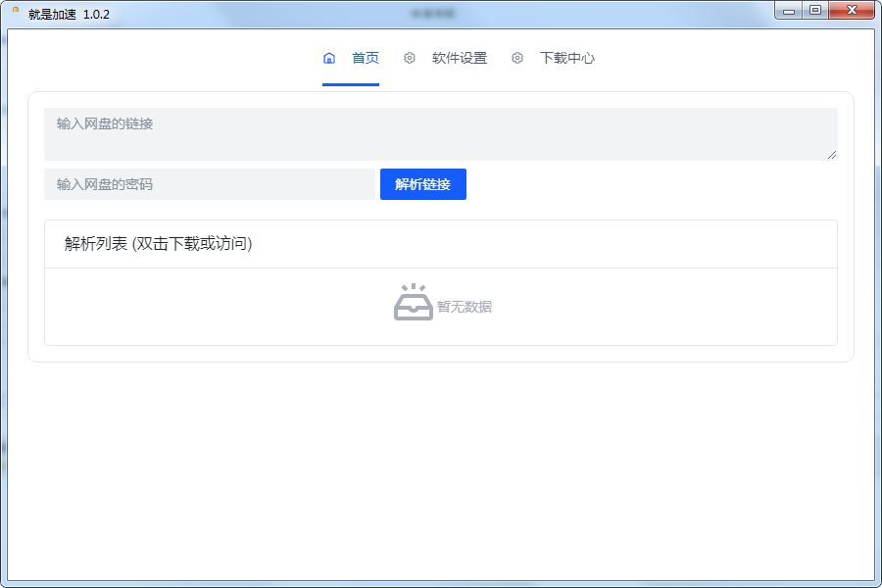Image resolution: width=882 pixels, height=588 pixels.
Task: Click the gear icon beside 软件设置
Action: click(410, 58)
